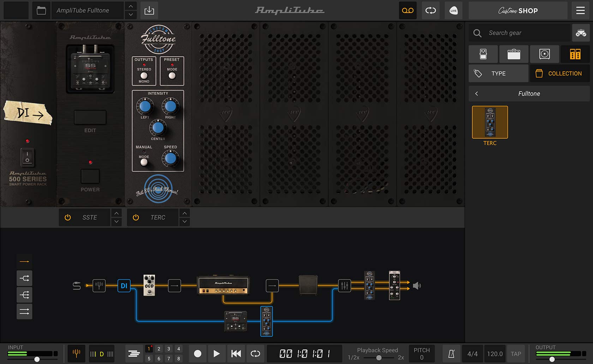Open the preset folder browser icon
The image size is (593, 364).
pos(41,11)
